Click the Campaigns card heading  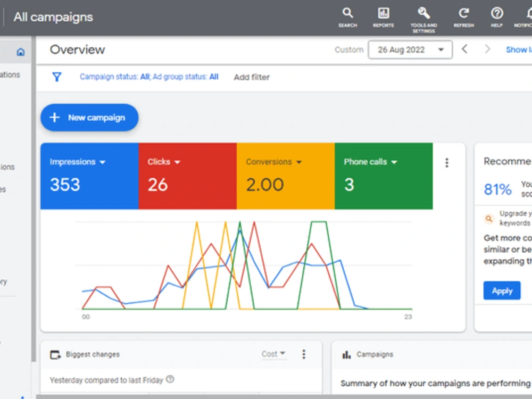375,354
